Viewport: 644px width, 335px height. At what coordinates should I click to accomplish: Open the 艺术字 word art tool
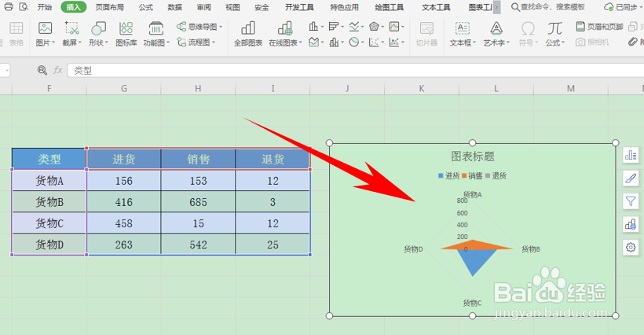[x=496, y=34]
